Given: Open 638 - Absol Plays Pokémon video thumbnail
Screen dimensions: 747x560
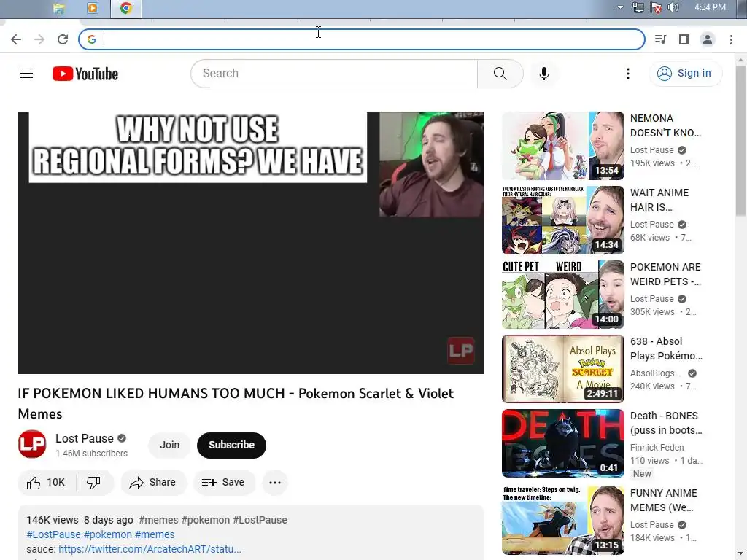Looking at the screenshot, I should pos(562,368).
